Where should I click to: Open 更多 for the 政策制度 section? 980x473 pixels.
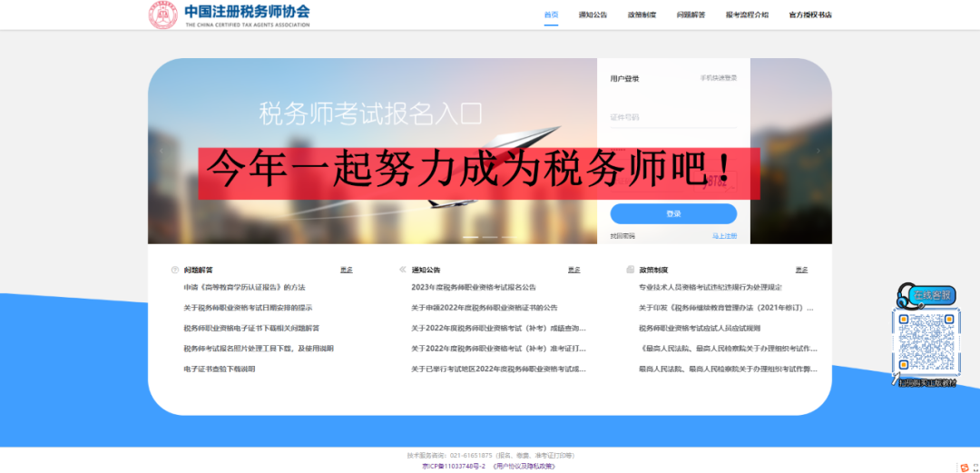click(801, 270)
